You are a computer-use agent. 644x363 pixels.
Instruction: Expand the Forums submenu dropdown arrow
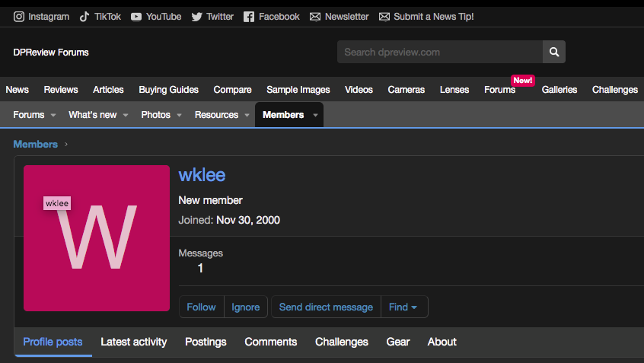(53, 116)
